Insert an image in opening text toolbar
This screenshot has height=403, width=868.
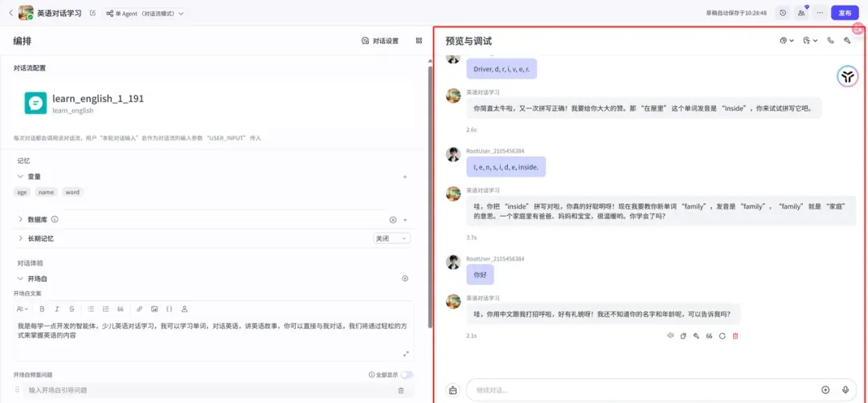coord(154,308)
